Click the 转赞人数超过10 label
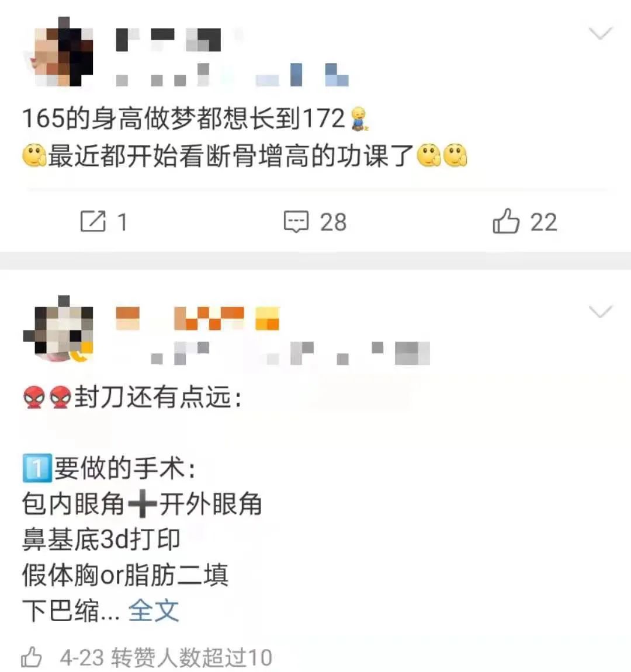The image size is (631, 672). [x=191, y=658]
